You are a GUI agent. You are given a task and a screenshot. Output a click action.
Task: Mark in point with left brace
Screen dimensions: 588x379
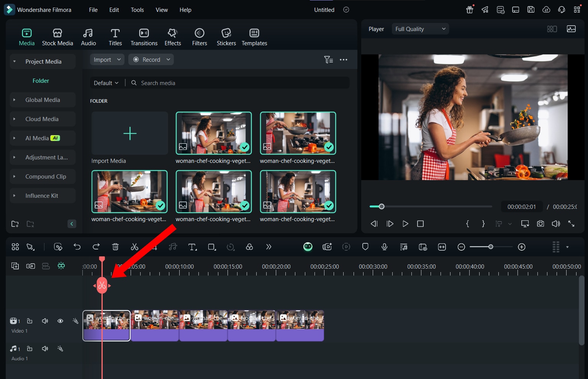coord(467,224)
